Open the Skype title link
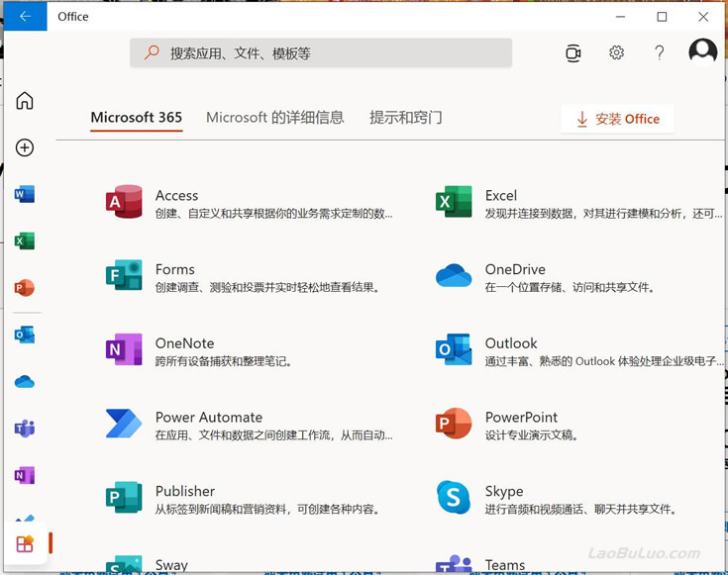Screen dimensions: 728x575 (504, 491)
